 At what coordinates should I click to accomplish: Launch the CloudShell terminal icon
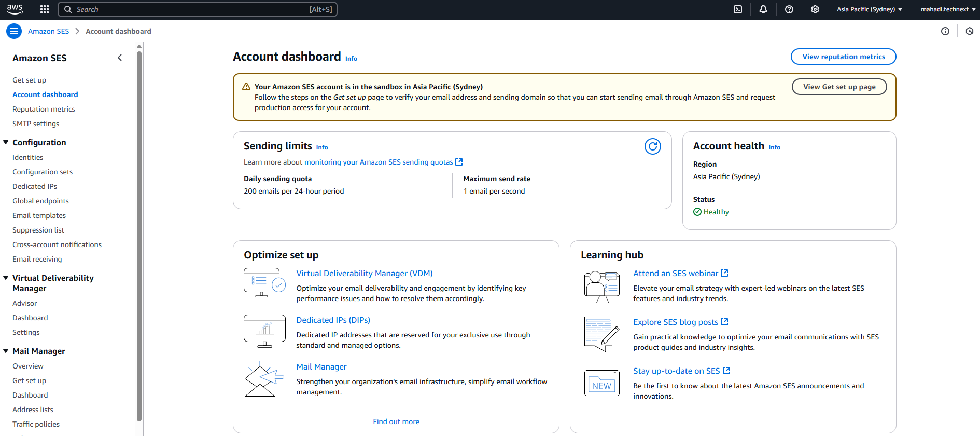pos(738,9)
